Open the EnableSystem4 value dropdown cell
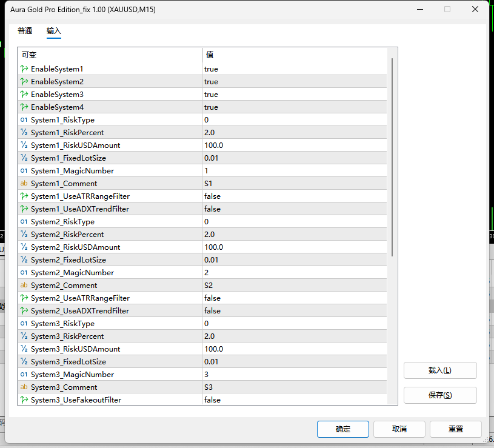494x448 pixels. coord(294,107)
